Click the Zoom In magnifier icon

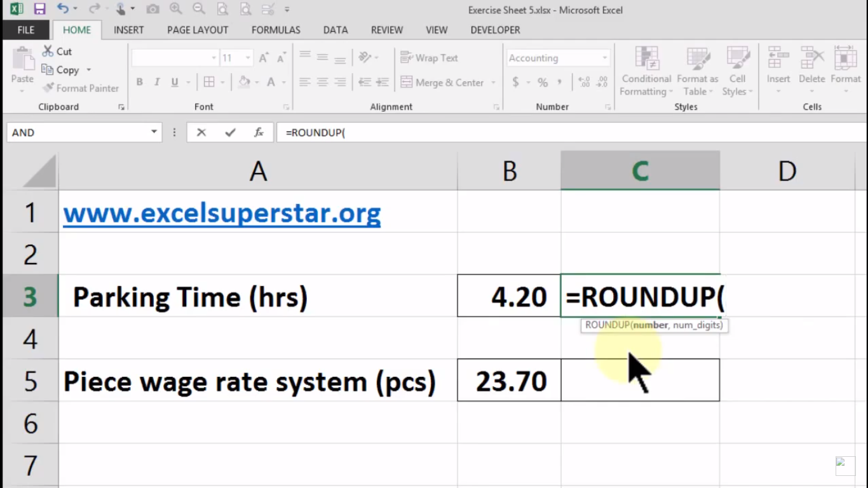(176, 9)
